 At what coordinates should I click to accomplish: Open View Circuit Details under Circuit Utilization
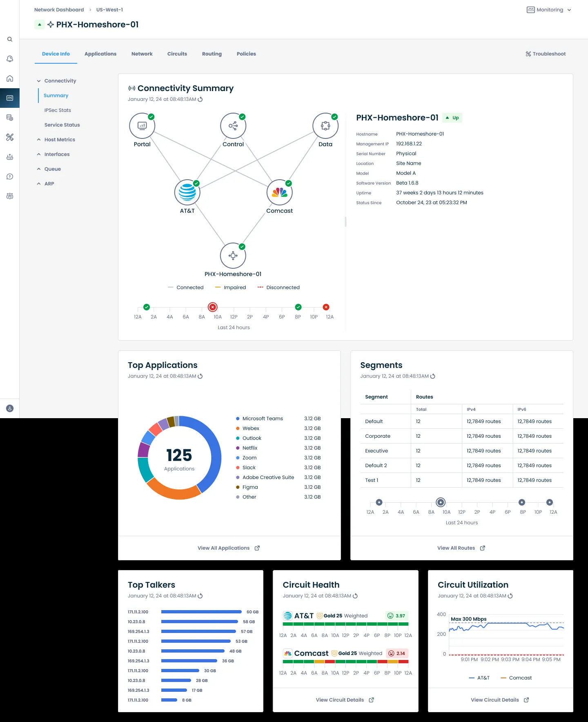pyautogui.click(x=500, y=700)
